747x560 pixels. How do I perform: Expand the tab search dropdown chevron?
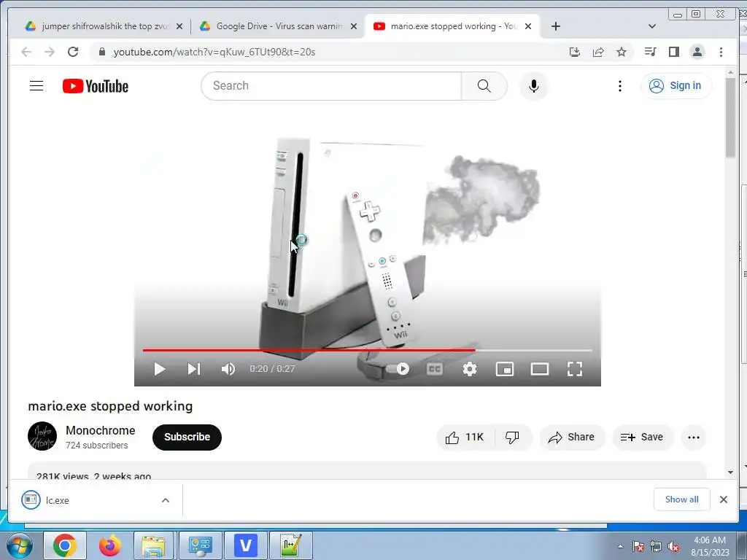652,26
